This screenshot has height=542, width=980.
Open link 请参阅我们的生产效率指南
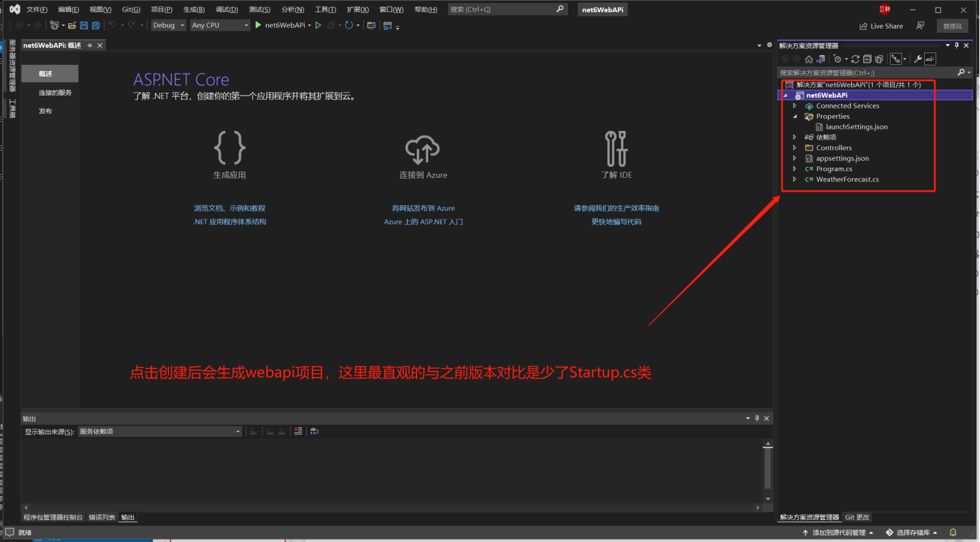tap(617, 208)
